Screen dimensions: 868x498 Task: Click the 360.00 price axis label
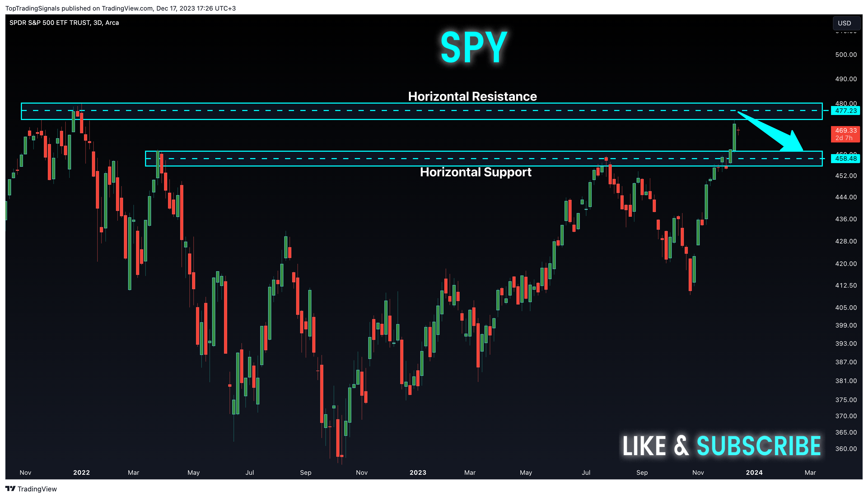point(846,449)
